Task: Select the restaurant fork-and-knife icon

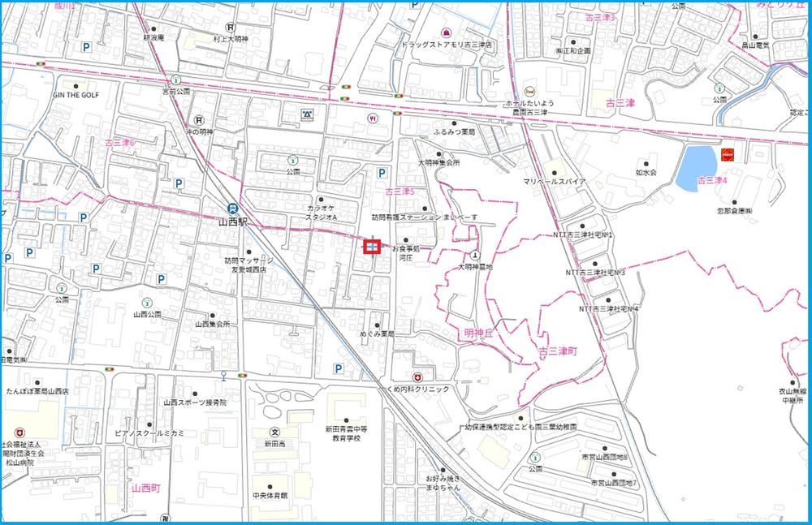Action: pyautogui.click(x=373, y=118)
